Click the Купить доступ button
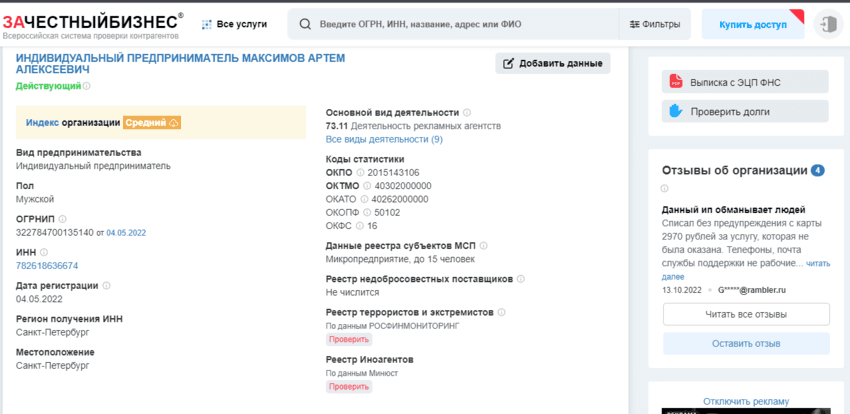The image size is (850, 414). click(753, 24)
